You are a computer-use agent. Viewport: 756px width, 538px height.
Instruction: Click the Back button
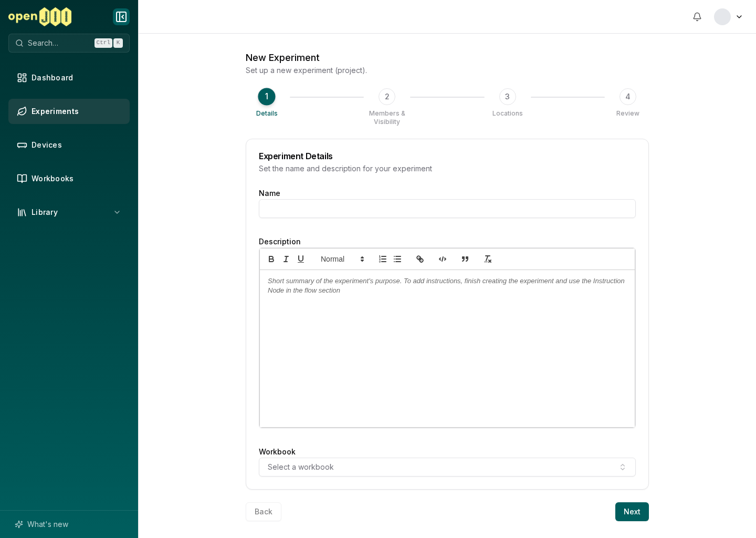pyautogui.click(x=264, y=512)
